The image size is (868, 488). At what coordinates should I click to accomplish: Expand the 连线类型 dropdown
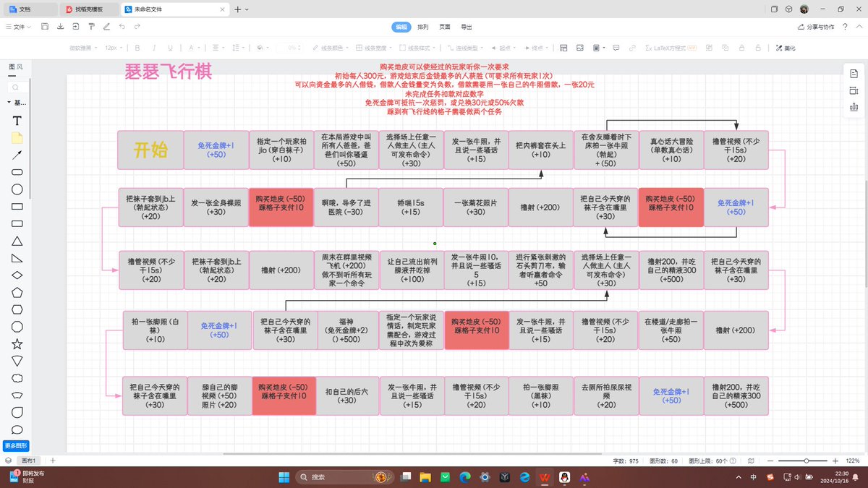pyautogui.click(x=465, y=48)
